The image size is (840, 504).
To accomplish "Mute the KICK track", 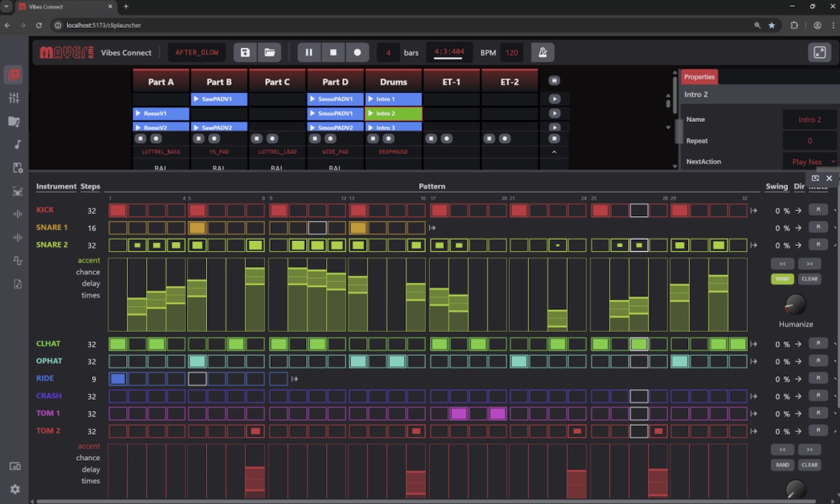I will pos(817,211).
